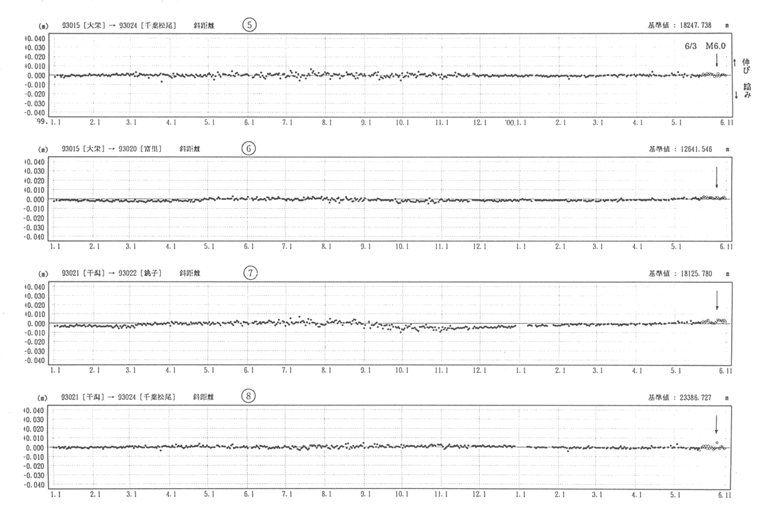
Task: Click the event arrow in the 干潟→銚子 chart
Action: tap(717, 302)
